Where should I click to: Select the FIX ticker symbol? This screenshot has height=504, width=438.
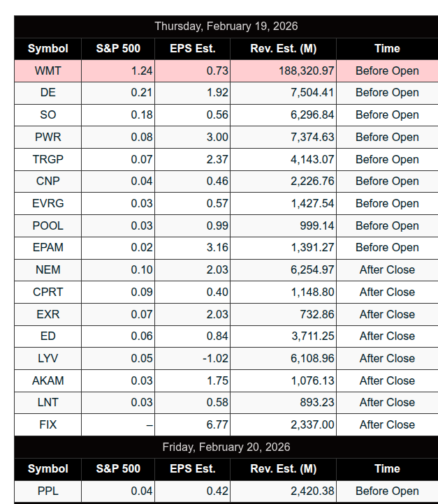48,424
